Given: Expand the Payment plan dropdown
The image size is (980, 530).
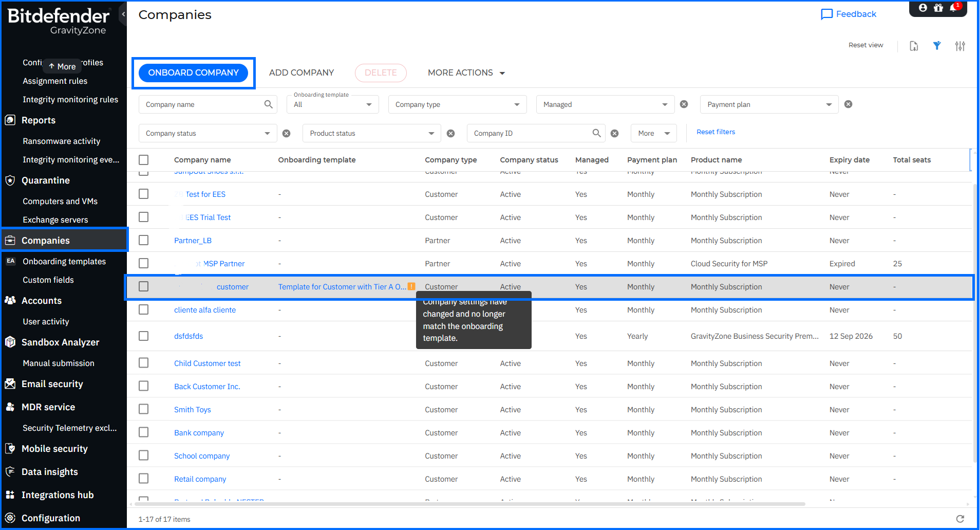Looking at the screenshot, I should [769, 104].
